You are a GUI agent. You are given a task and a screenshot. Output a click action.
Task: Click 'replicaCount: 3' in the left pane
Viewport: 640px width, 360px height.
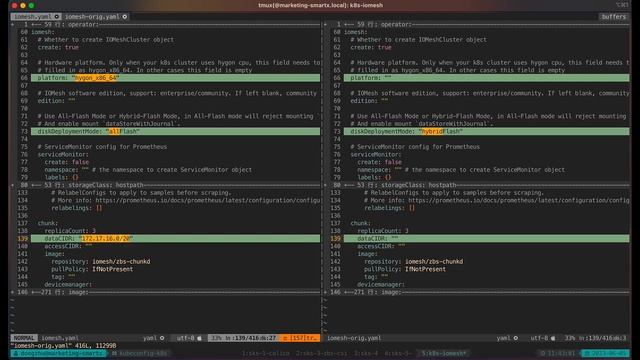[x=70, y=231]
